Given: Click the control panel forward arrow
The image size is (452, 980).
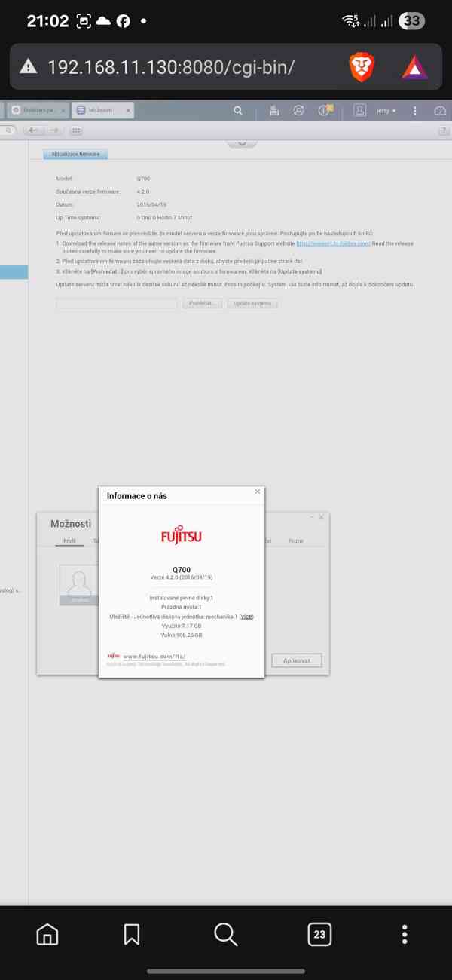Looking at the screenshot, I should [53, 130].
